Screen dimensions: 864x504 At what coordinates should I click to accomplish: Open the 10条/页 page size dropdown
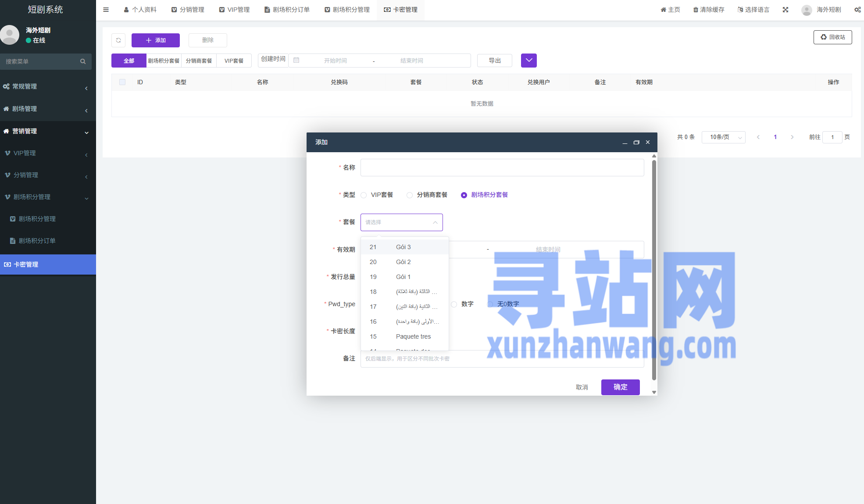point(723,137)
